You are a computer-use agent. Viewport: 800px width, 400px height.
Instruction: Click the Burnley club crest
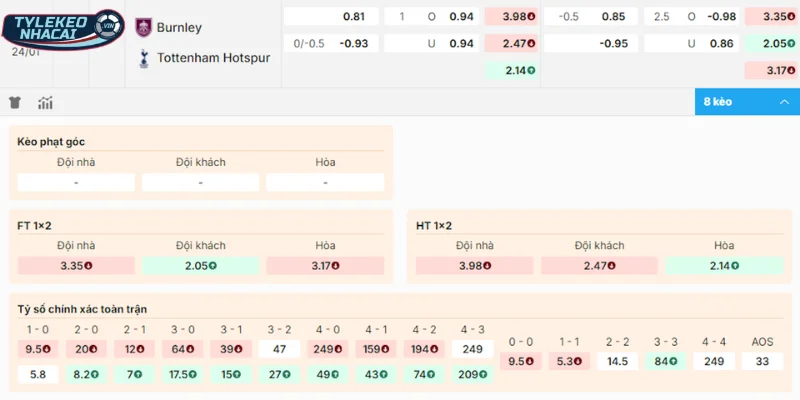[143, 27]
